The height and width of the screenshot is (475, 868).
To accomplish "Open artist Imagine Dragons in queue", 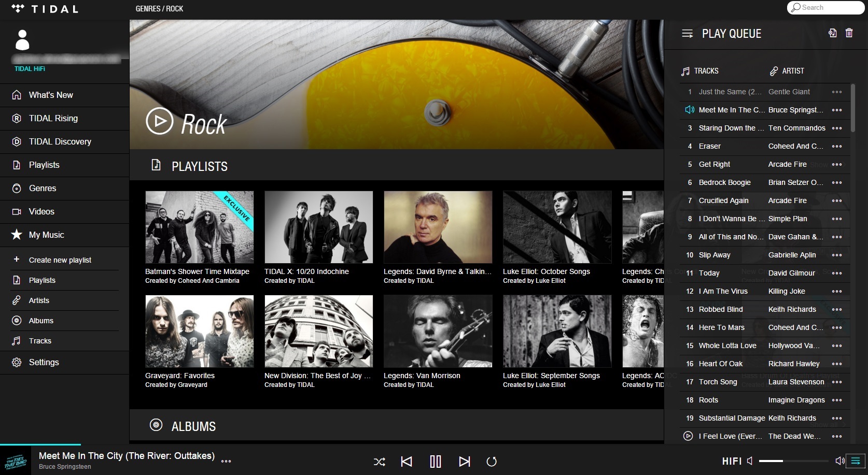I will pyautogui.click(x=796, y=400).
